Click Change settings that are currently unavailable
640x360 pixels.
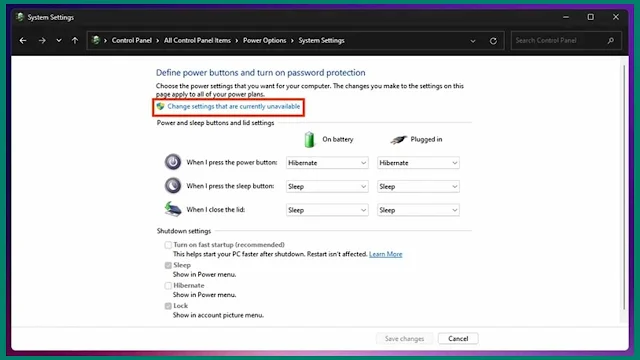[x=233, y=107]
